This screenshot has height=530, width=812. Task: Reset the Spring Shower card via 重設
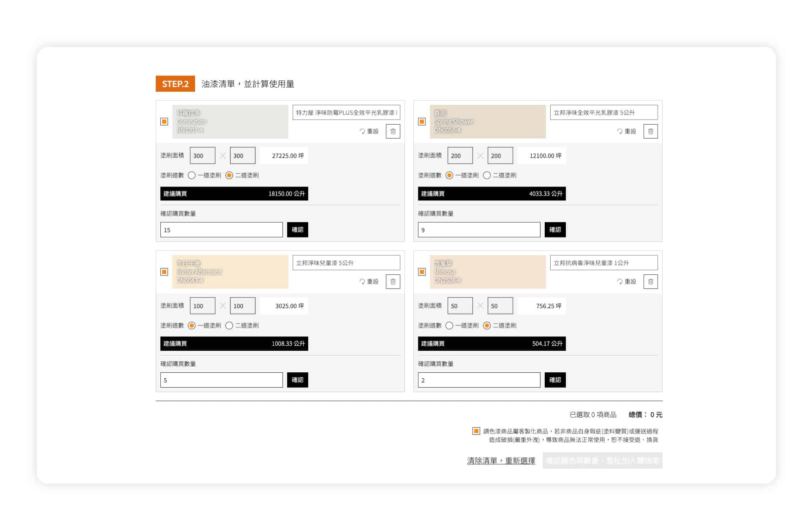pyautogui.click(x=627, y=131)
